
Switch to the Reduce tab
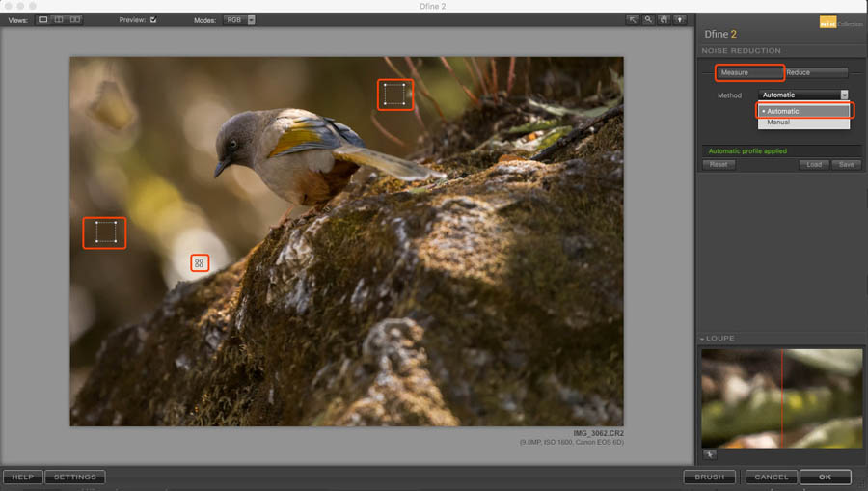click(x=816, y=72)
